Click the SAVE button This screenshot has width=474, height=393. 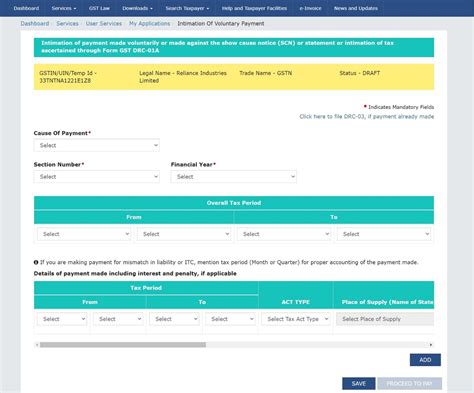[359, 383]
